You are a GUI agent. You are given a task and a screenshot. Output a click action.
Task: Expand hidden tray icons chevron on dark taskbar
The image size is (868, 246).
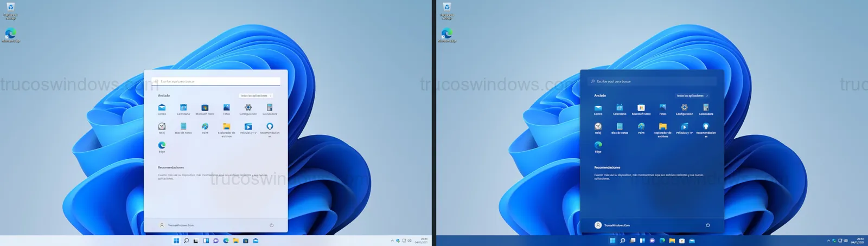coord(828,241)
